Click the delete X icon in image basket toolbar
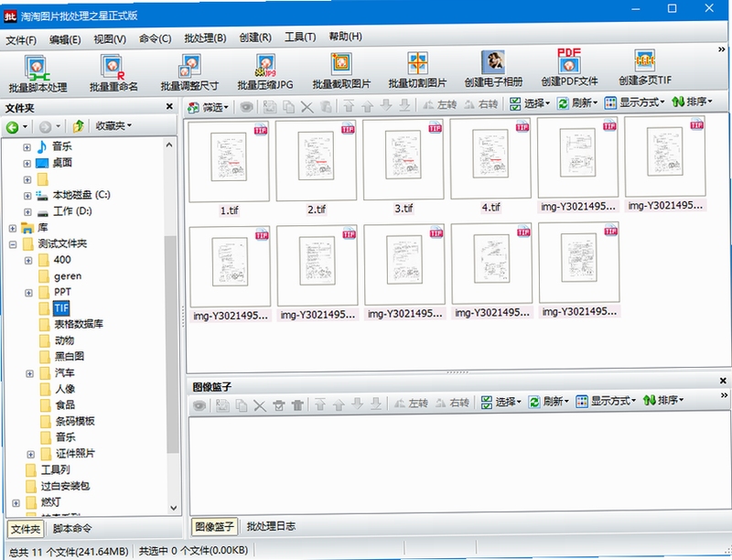This screenshot has width=732, height=560. pyautogui.click(x=260, y=405)
